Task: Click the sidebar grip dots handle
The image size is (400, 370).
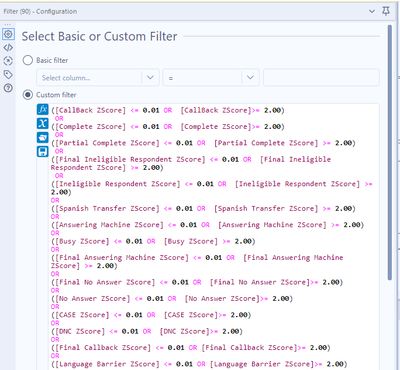Action: click(x=8, y=25)
